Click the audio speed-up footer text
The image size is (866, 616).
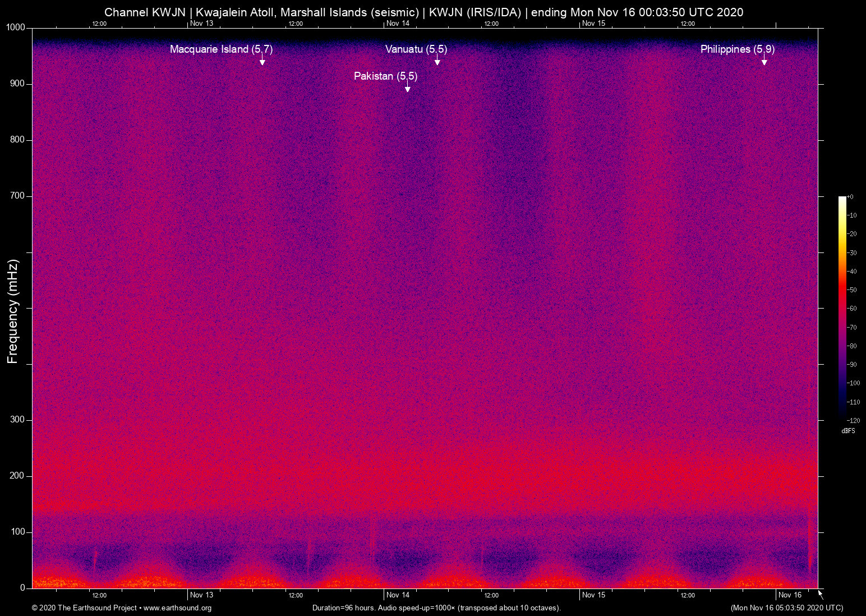[x=436, y=608]
